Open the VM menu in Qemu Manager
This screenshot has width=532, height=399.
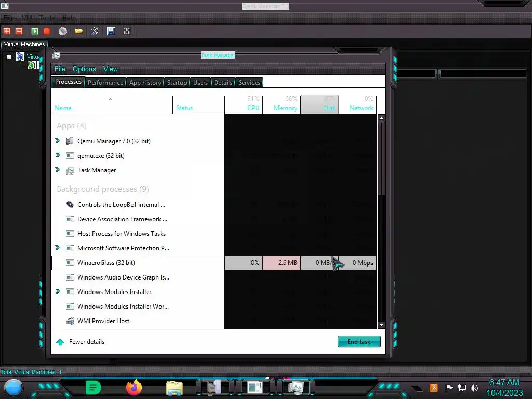click(x=27, y=18)
